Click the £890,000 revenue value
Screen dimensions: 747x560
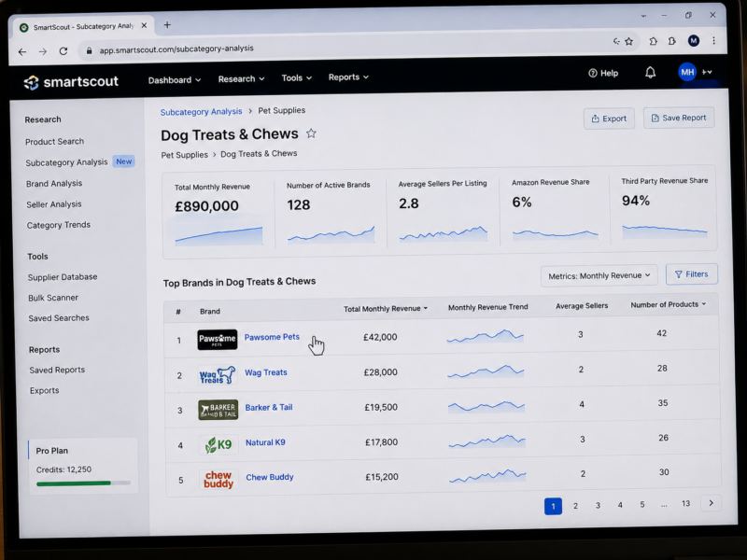click(206, 206)
